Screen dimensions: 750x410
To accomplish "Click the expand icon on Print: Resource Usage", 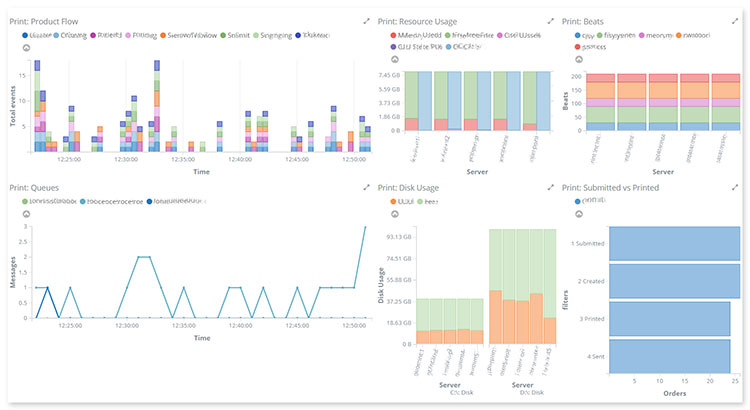I will tap(549, 21).
